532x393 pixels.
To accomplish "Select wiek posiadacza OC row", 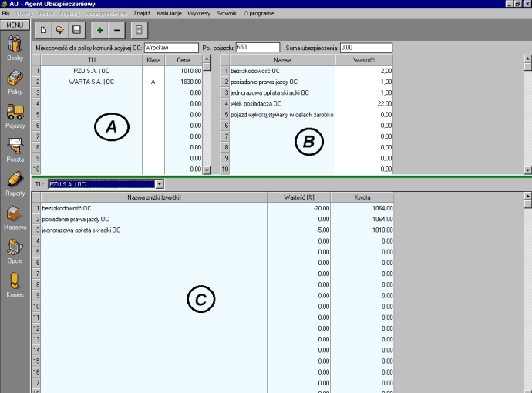I will (x=282, y=103).
